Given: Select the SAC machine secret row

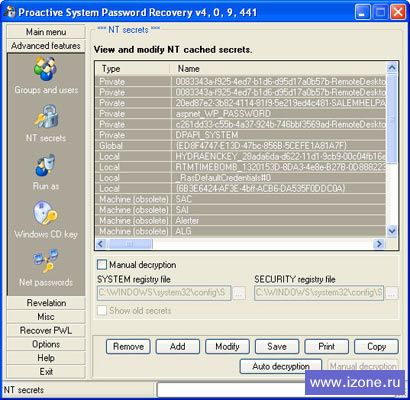Looking at the screenshot, I should coord(241,199).
